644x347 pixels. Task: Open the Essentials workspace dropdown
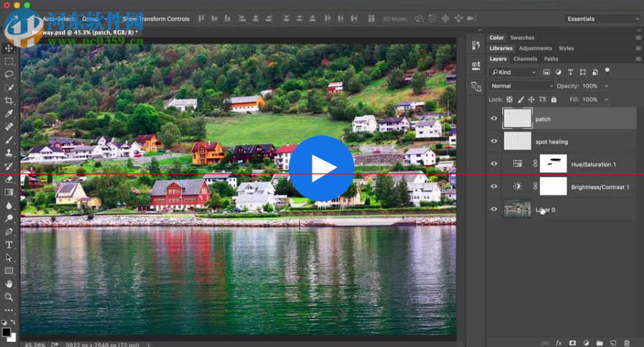(602, 19)
